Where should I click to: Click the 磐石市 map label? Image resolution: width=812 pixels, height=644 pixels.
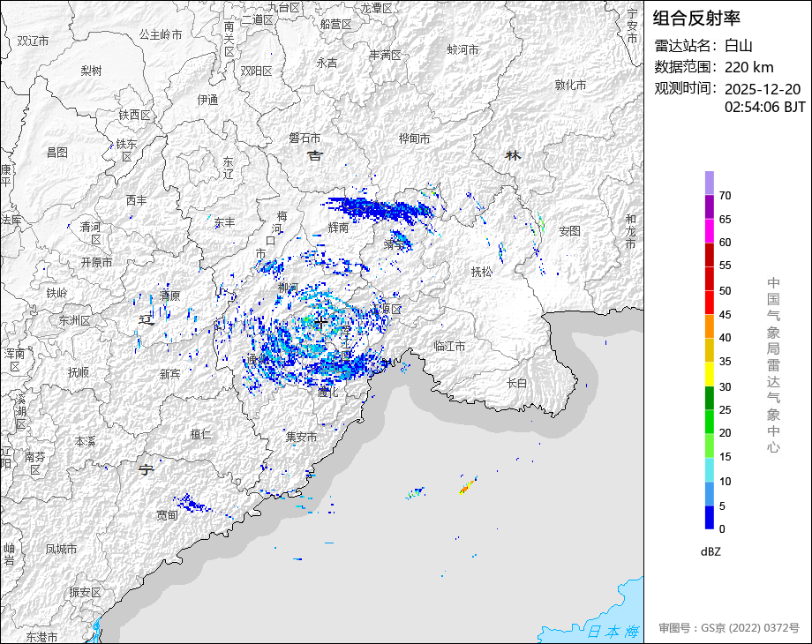304,138
